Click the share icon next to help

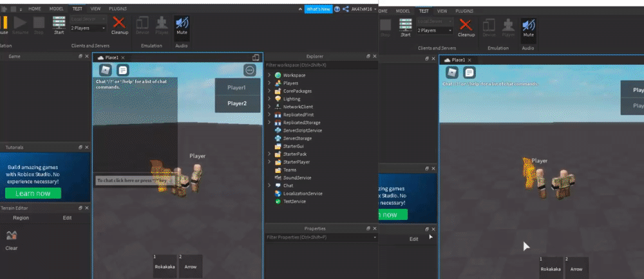(345, 9)
